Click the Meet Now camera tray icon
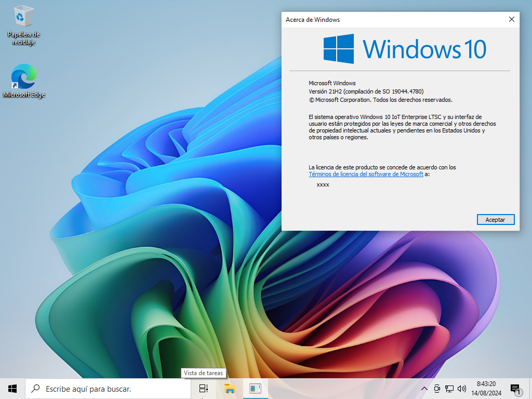The width and height of the screenshot is (532, 399). click(x=437, y=389)
